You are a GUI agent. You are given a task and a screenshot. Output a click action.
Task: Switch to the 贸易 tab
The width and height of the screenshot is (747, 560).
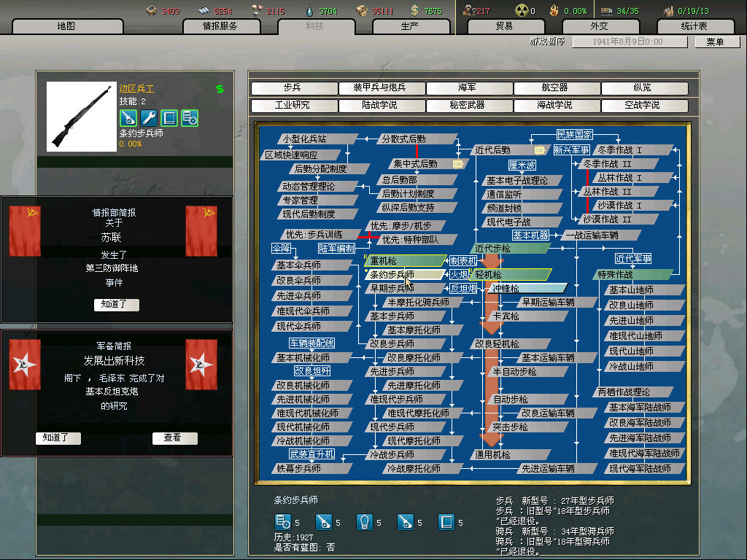[506, 26]
